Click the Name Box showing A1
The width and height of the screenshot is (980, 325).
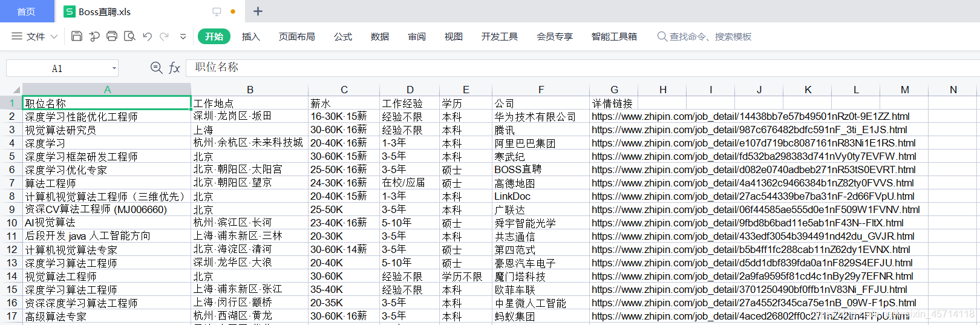click(x=57, y=68)
